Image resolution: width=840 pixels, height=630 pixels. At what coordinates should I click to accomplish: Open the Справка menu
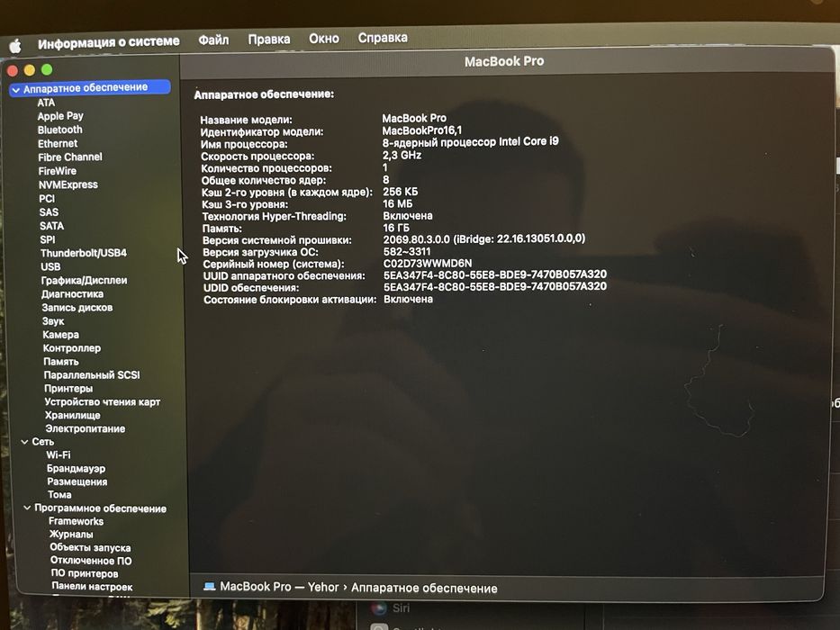(x=383, y=38)
